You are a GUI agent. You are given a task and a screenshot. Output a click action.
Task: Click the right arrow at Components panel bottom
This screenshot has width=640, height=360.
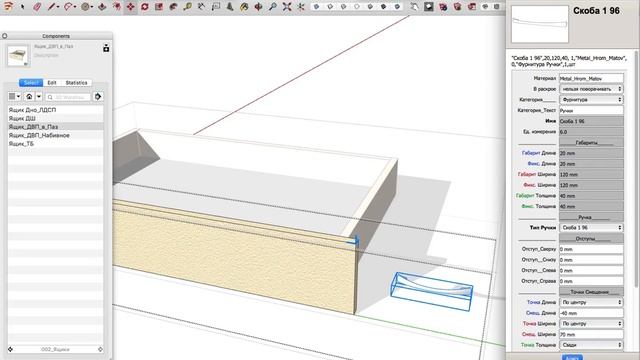click(100, 349)
